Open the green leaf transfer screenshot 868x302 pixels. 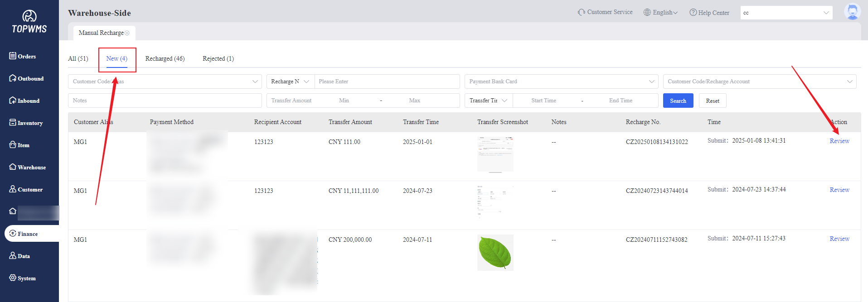coord(495,252)
